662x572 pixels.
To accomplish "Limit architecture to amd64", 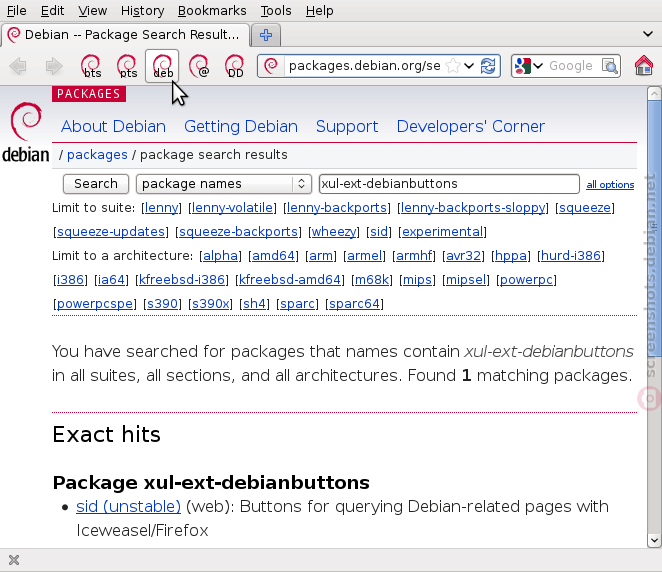I will coord(273,256).
